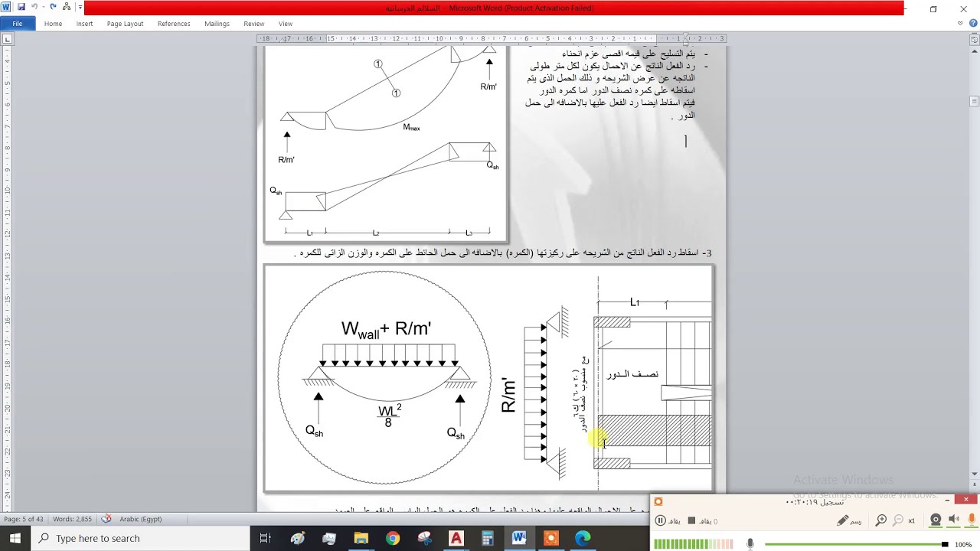The image size is (980, 551).
Task: Open Google Chrome from the taskbar
Action: 393,538
